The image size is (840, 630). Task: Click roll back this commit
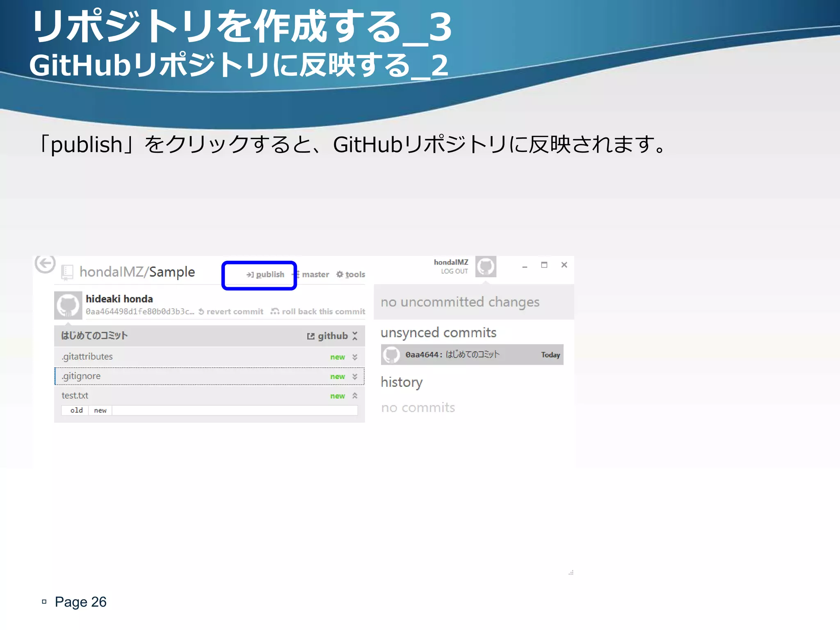[x=318, y=312]
